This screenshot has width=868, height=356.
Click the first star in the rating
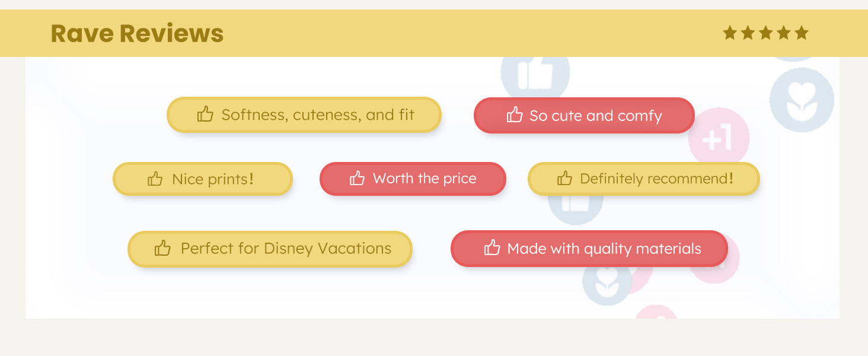click(730, 33)
